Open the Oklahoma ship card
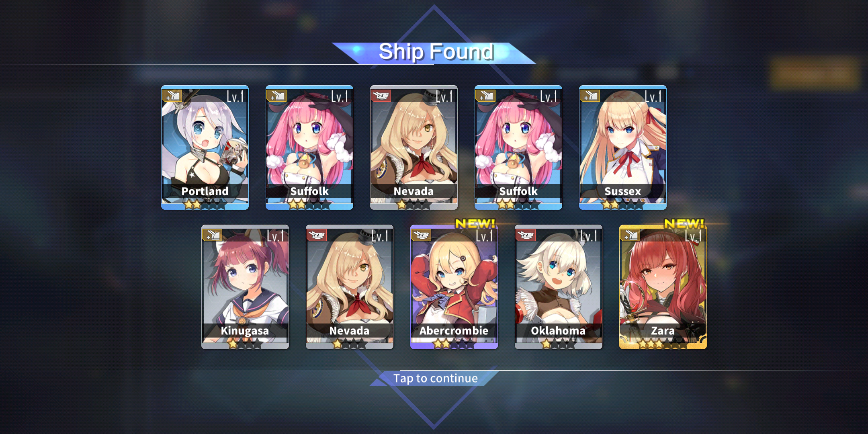The width and height of the screenshot is (868, 434). (x=559, y=287)
